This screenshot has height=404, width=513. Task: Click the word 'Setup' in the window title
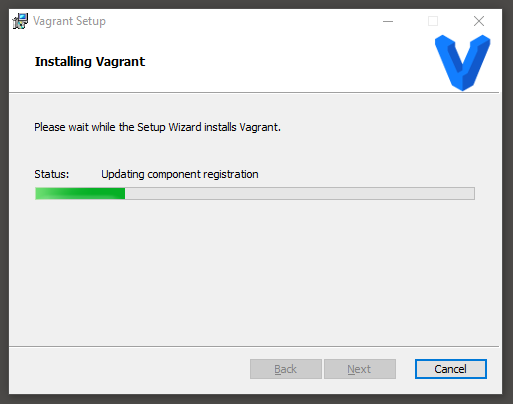point(91,21)
